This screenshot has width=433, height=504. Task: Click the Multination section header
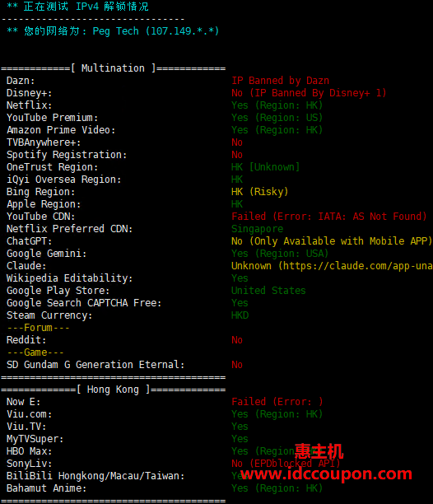click(x=113, y=68)
